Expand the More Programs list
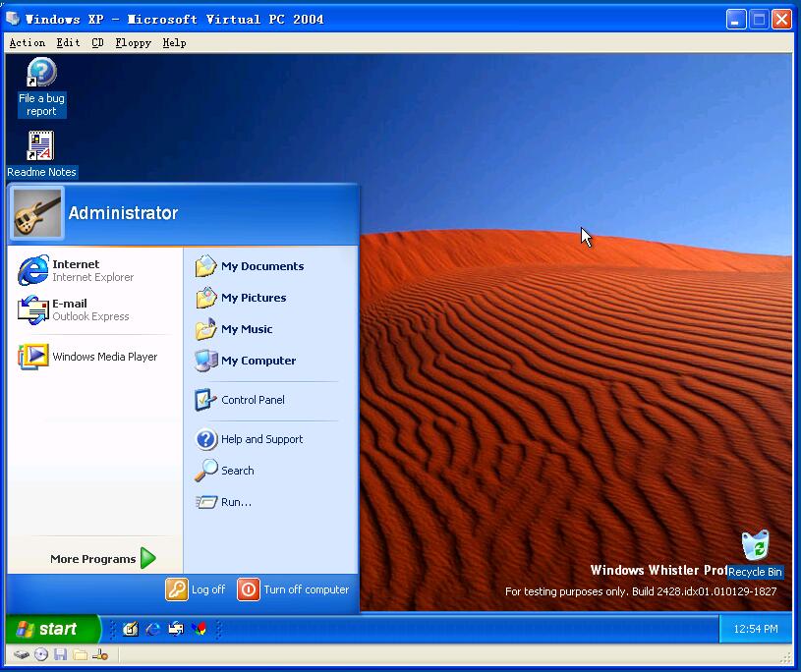Viewport: 801px width, 672px height. pos(102,558)
